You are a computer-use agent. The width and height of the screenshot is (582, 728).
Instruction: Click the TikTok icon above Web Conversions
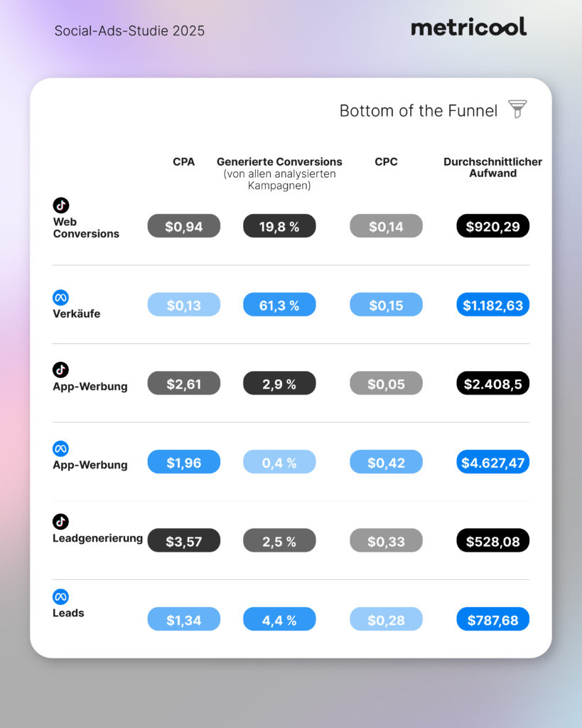coord(61,205)
